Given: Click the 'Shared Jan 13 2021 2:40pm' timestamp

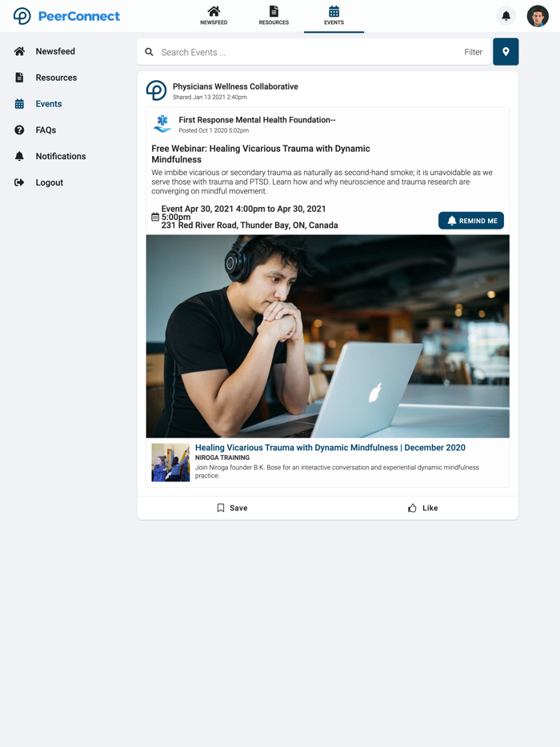Looking at the screenshot, I should (x=210, y=98).
